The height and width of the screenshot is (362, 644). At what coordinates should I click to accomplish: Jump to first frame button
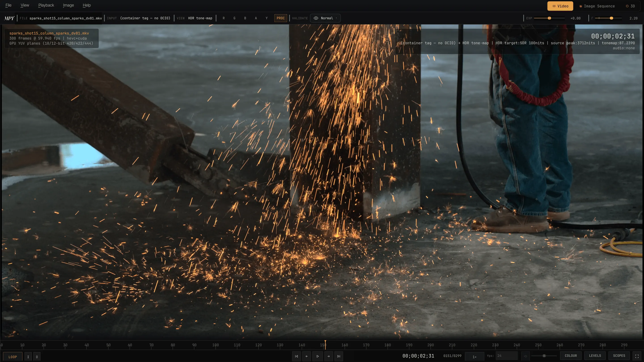[x=296, y=356]
